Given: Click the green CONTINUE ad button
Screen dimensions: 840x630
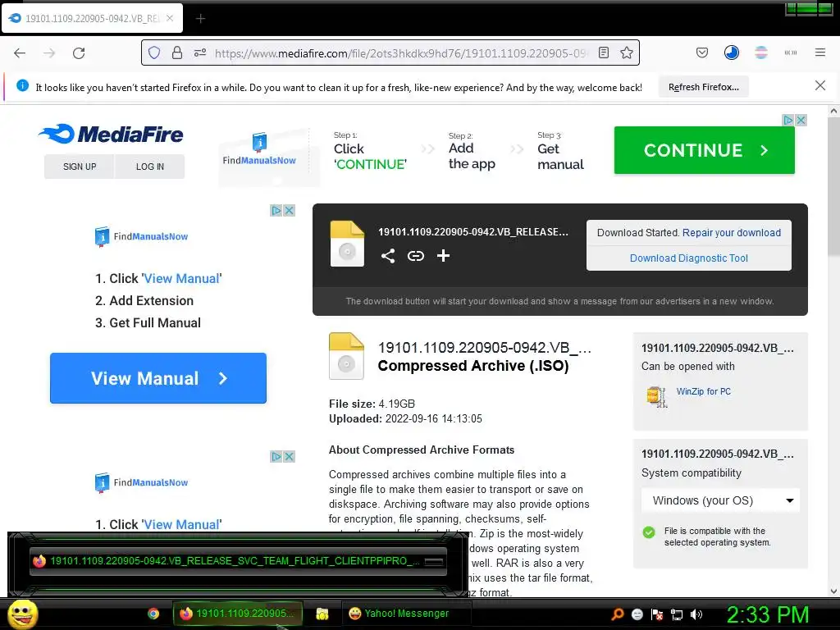Looking at the screenshot, I should tap(704, 150).
